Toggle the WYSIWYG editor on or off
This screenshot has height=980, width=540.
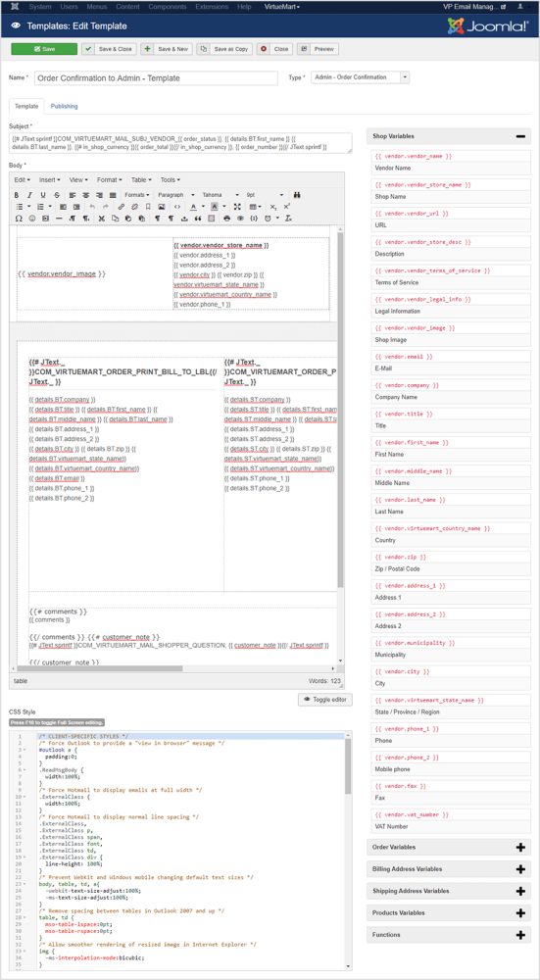(325, 700)
